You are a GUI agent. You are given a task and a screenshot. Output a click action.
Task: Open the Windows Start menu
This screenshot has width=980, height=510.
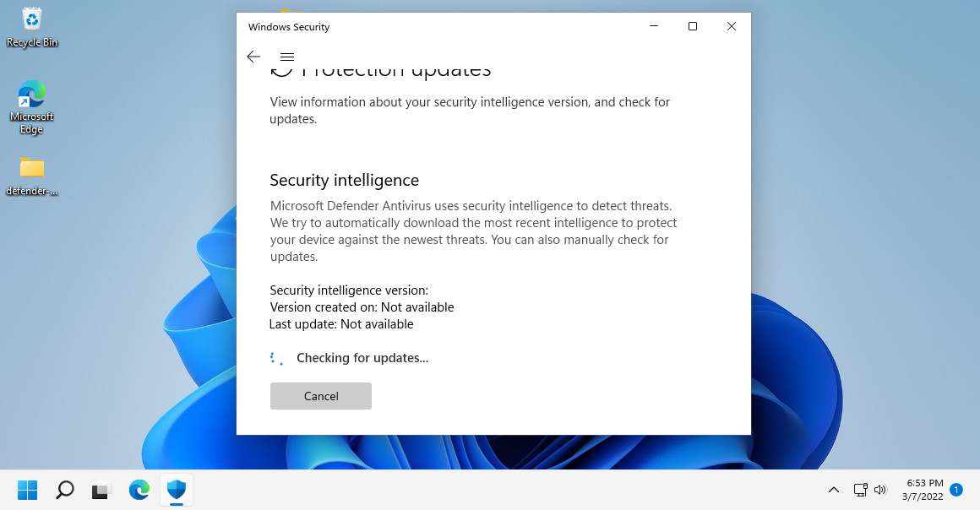(x=28, y=490)
